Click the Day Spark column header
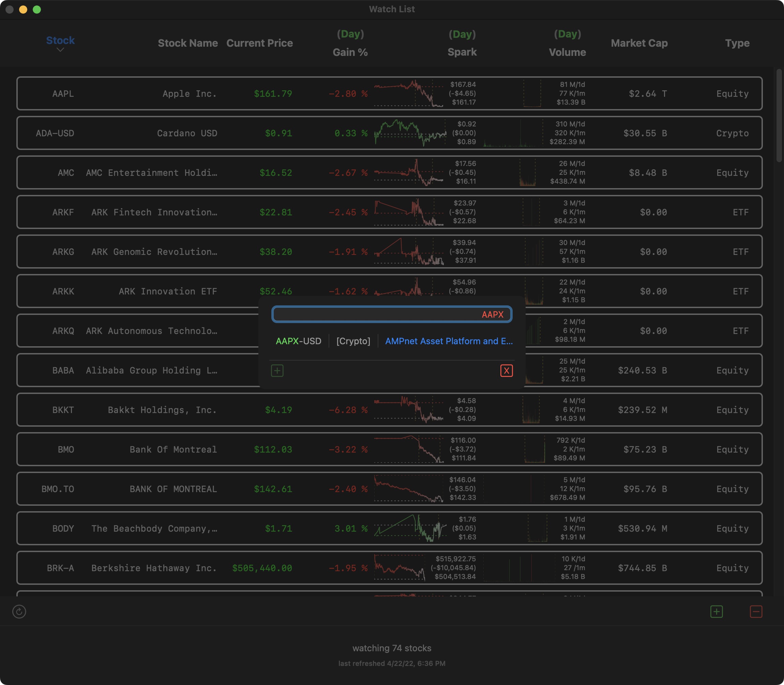 point(462,43)
